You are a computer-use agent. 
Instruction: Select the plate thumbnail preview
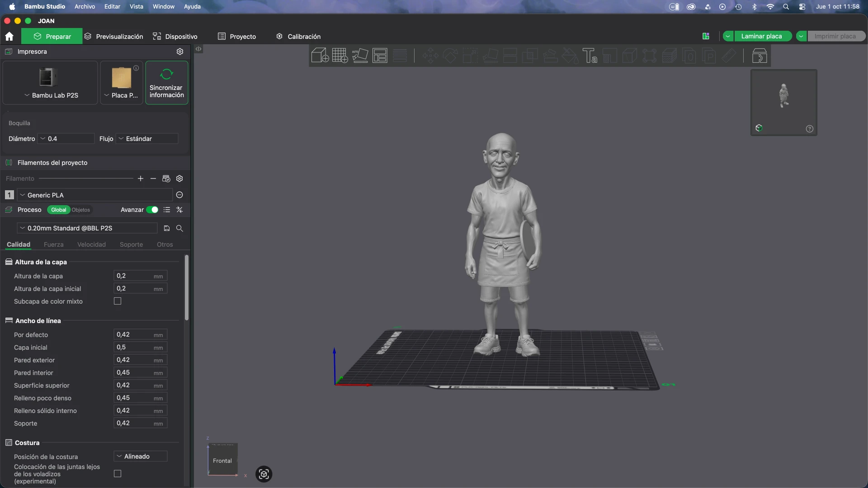[x=784, y=103]
